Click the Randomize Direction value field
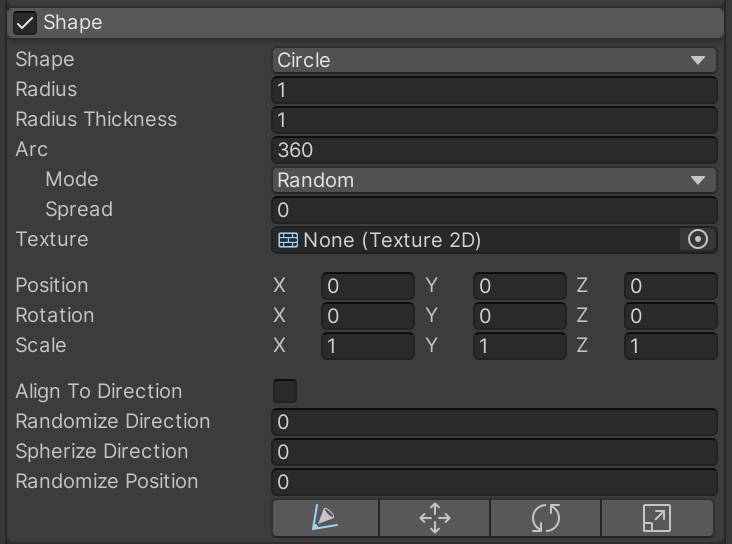This screenshot has width=732, height=544. click(x=494, y=422)
